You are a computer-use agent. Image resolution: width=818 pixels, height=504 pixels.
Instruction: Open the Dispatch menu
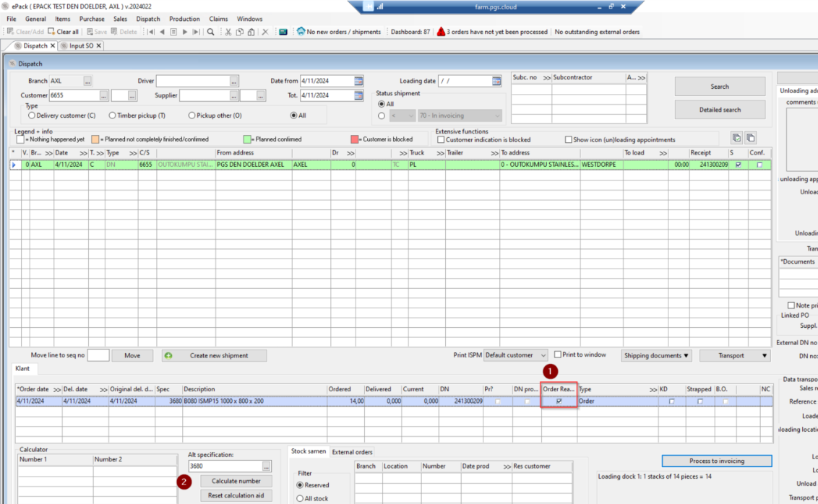pyautogui.click(x=148, y=19)
